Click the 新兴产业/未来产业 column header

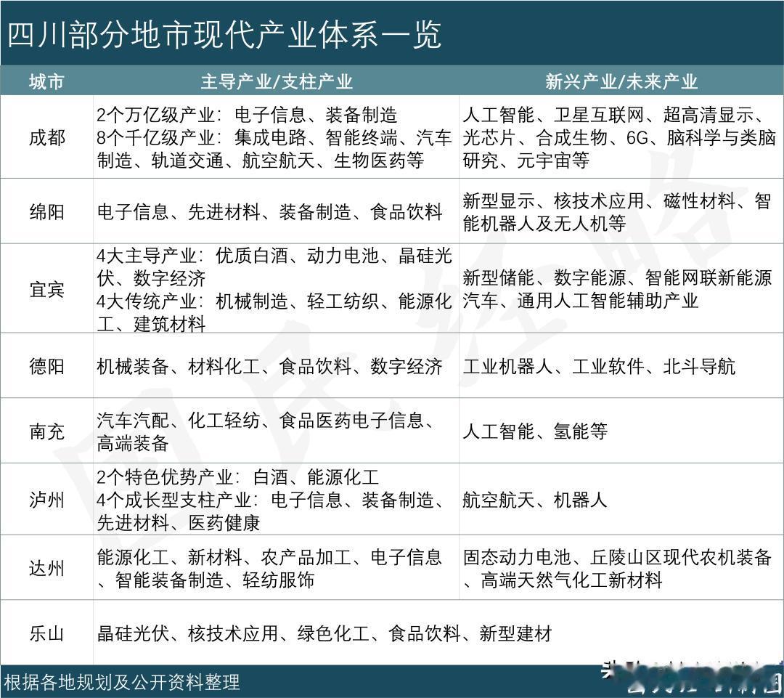[621, 81]
